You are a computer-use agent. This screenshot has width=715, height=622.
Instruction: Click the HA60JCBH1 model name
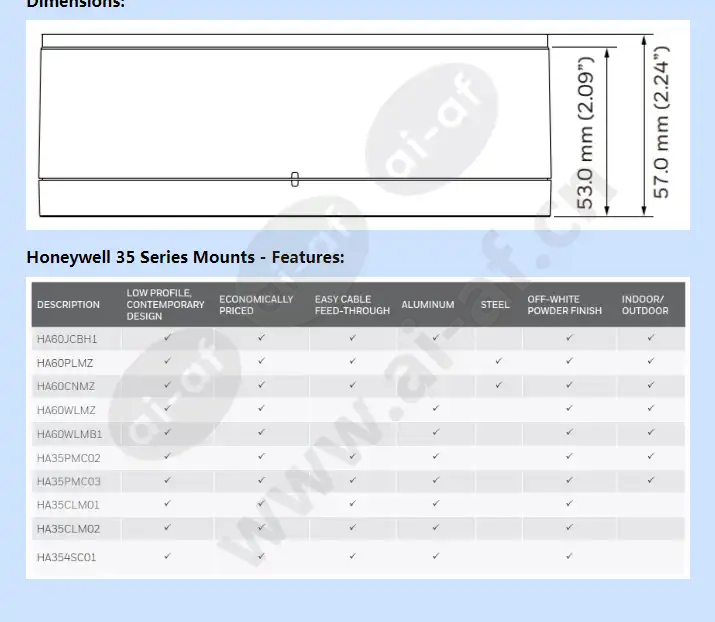[x=67, y=339]
